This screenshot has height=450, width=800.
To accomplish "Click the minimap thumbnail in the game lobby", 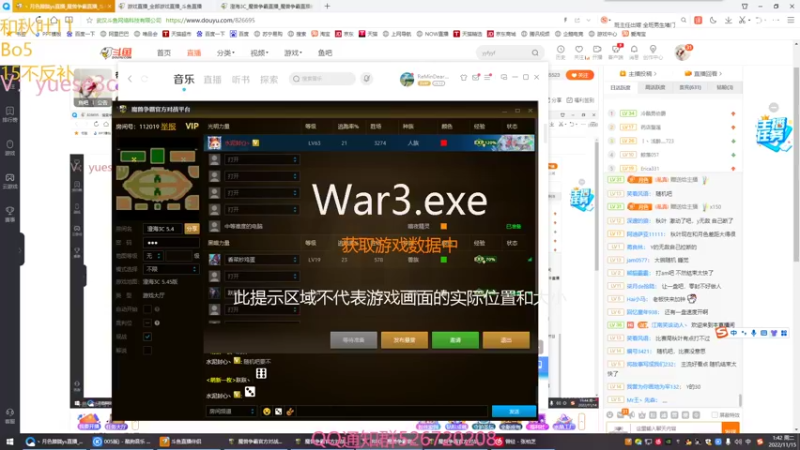I will pyautogui.click(x=157, y=179).
